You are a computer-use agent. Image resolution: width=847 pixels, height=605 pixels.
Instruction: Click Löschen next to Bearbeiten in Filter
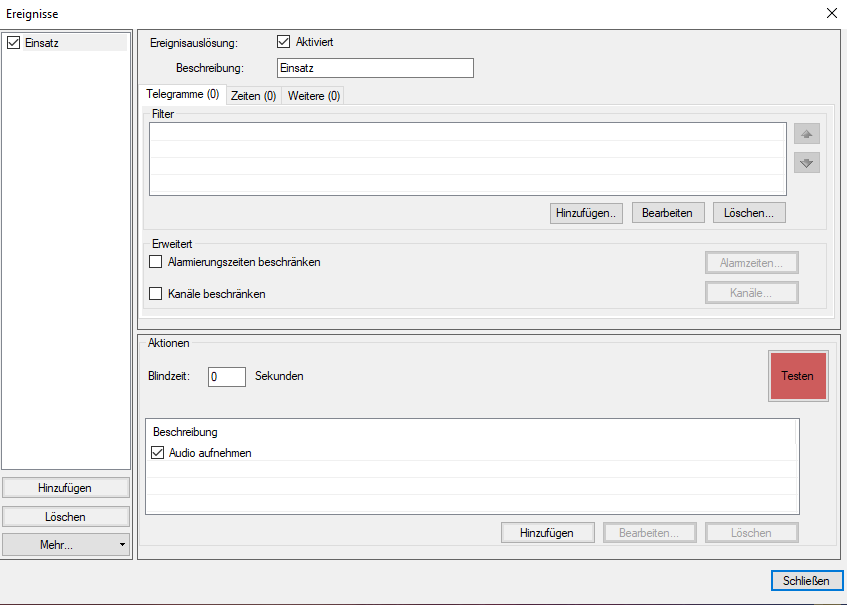(748, 212)
